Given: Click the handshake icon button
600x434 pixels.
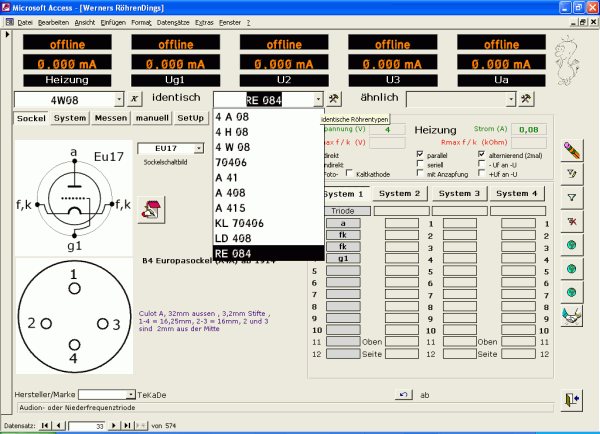Looking at the screenshot, I should click(572, 316).
